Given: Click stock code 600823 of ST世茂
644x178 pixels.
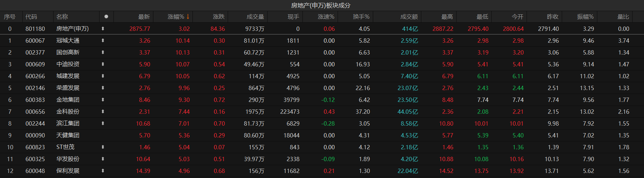Looking at the screenshot, I should (x=35, y=147).
